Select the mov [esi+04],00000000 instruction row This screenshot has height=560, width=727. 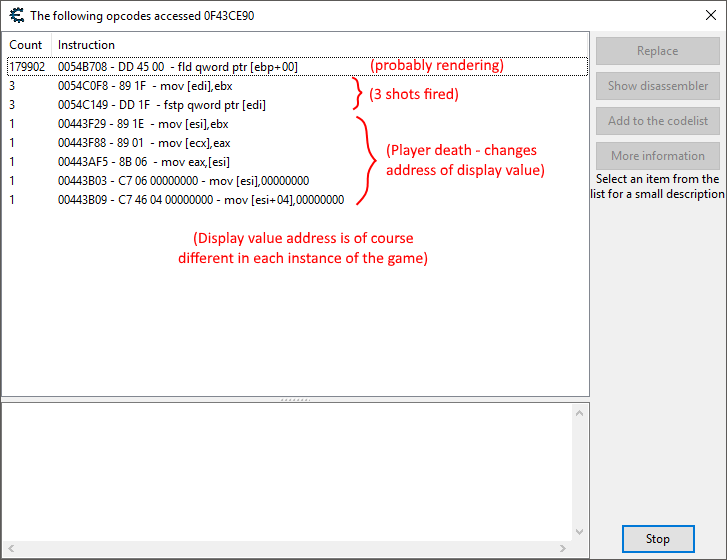coord(200,200)
